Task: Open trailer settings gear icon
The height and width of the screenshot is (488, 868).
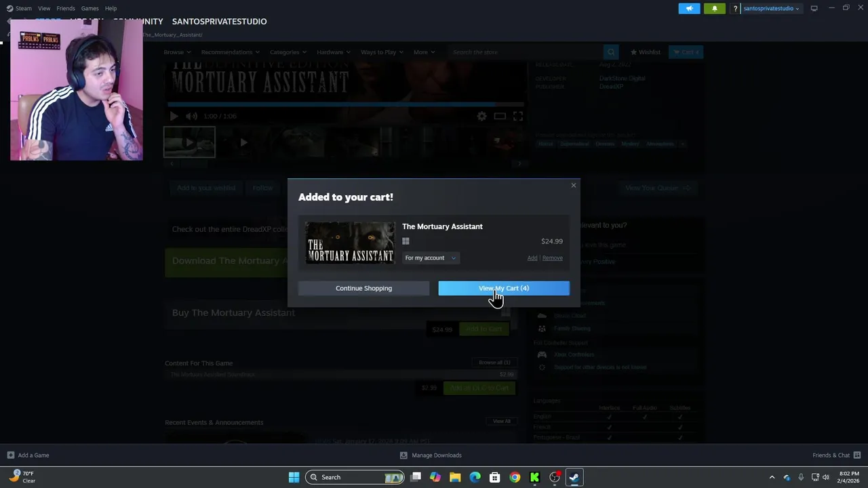Action: pos(481,116)
